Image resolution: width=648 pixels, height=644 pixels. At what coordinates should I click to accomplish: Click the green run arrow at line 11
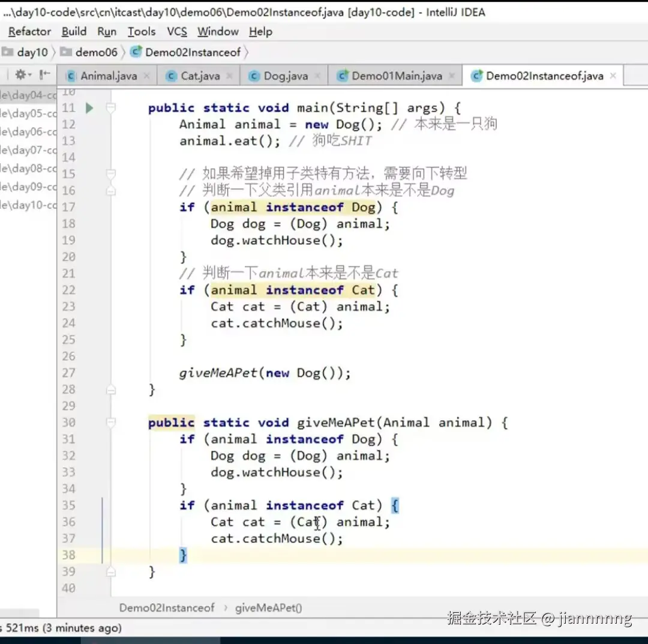pos(89,108)
